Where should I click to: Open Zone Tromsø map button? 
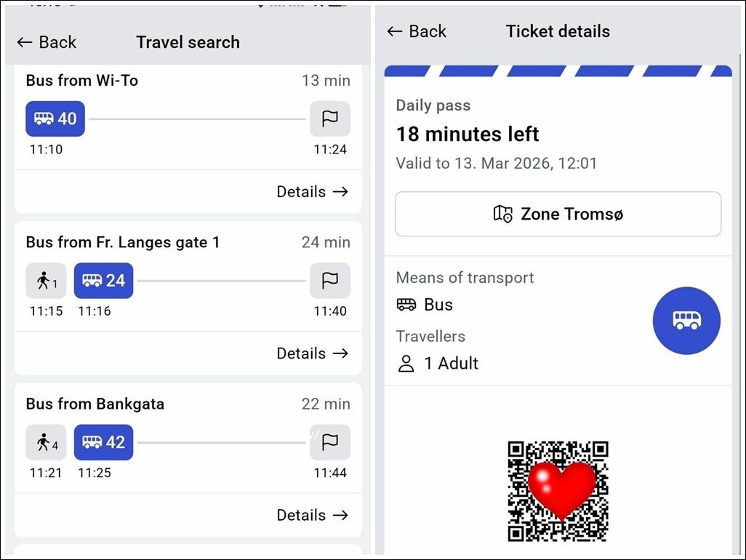click(x=558, y=214)
